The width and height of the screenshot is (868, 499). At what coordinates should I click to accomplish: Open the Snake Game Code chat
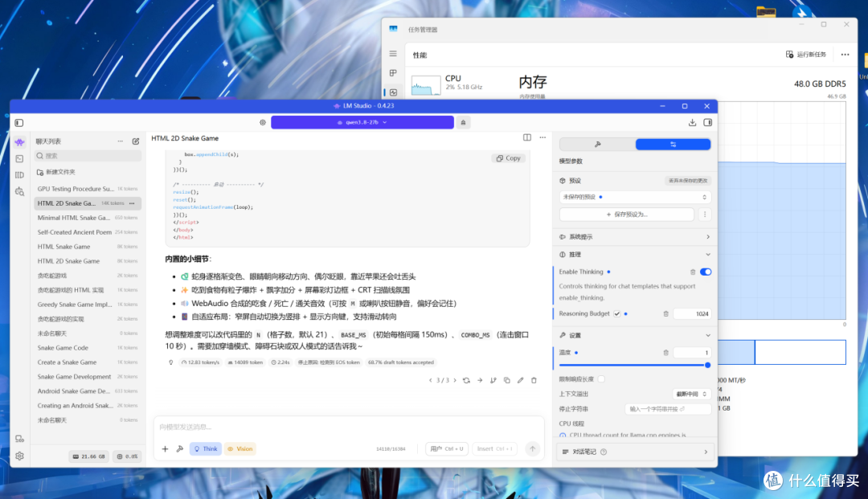click(x=88, y=348)
